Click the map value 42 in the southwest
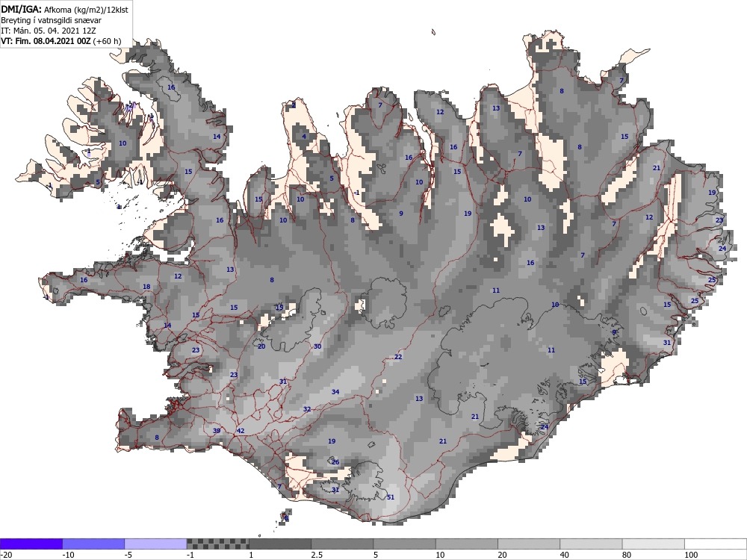747x560 pixels. tap(241, 431)
